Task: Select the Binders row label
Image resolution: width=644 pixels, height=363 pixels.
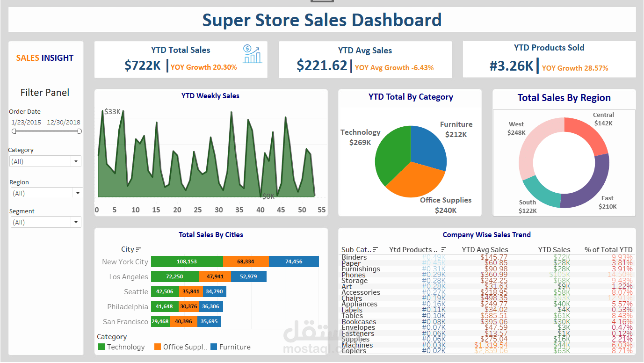Action: point(354,257)
